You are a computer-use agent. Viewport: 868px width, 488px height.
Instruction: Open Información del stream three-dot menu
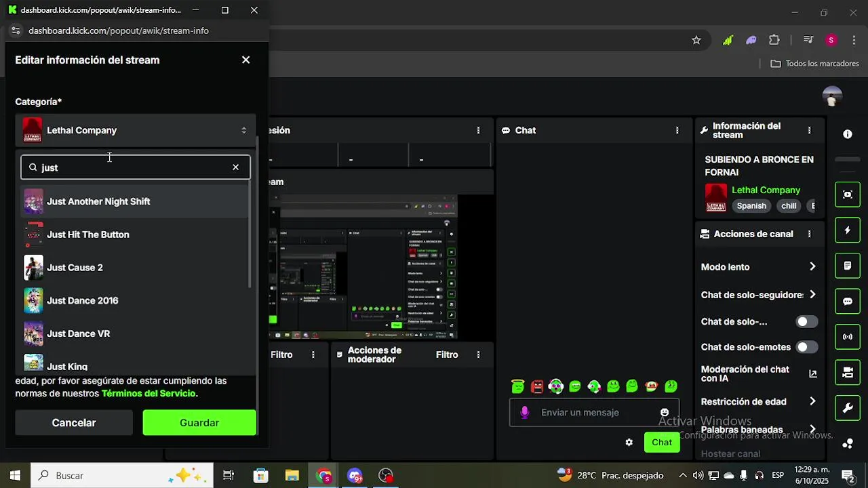click(809, 130)
